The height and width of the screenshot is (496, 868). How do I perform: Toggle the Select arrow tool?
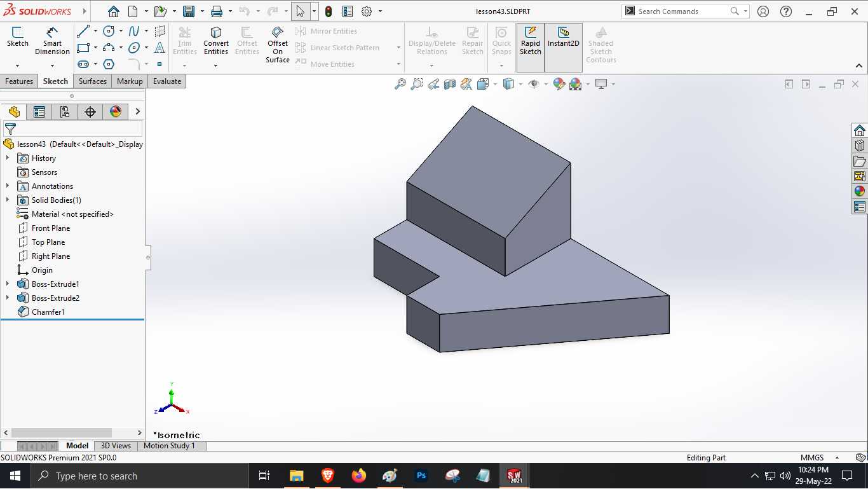click(300, 11)
